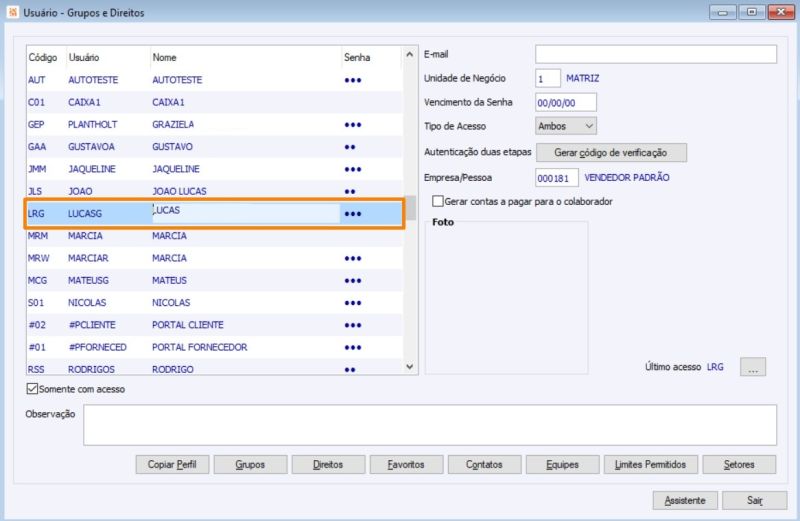Select the MRM MARCIA row
This screenshot has width=800, height=521.
click(x=215, y=236)
